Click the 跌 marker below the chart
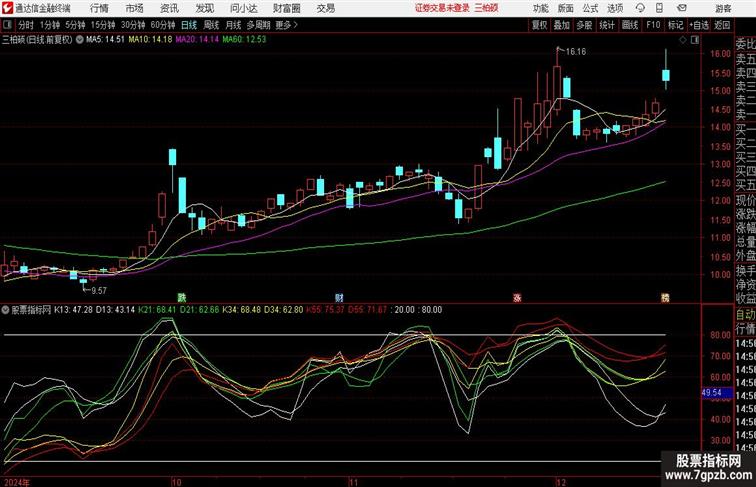This screenshot has height=487, width=756. [x=181, y=298]
